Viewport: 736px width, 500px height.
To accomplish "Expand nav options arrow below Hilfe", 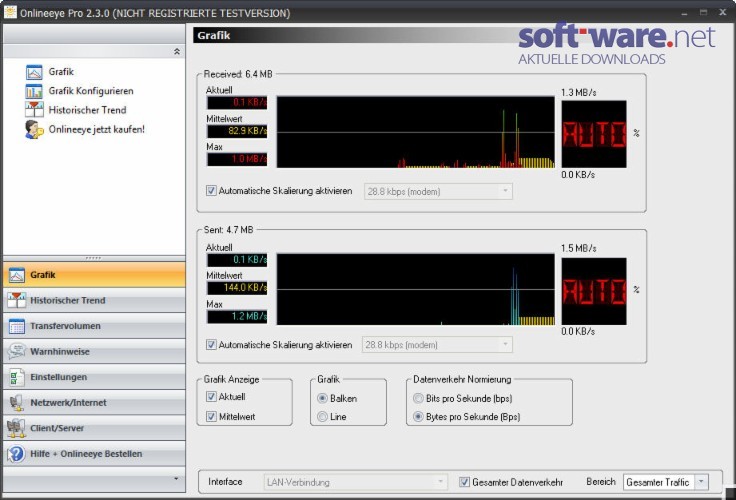I will [176, 479].
